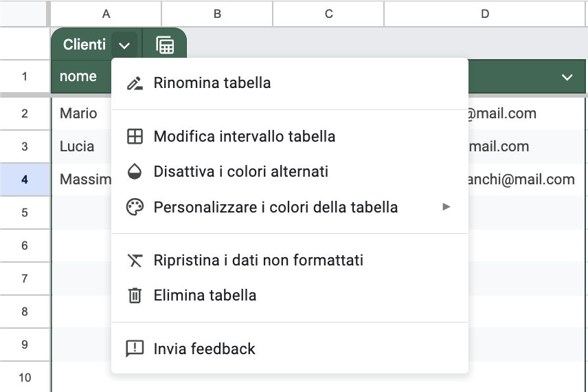Toggle Disattiva i colori alternati
Screen dimensions: 588x392
(289, 172)
